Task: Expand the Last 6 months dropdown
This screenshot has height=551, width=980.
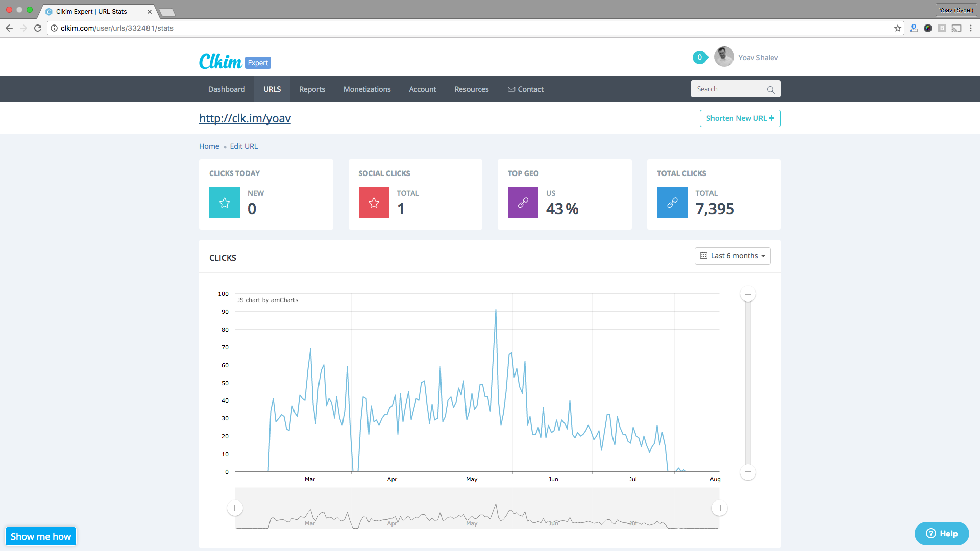Action: tap(732, 256)
